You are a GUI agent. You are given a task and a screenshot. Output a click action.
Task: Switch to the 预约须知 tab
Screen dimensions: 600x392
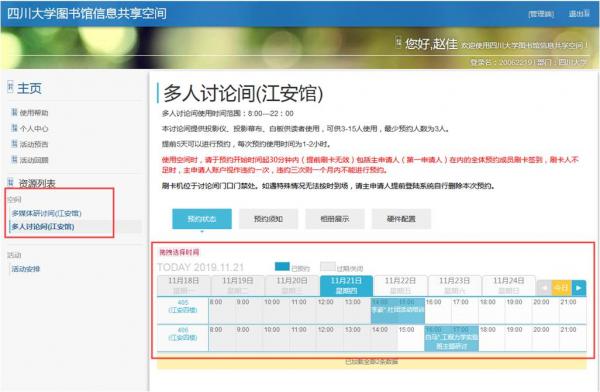268,219
